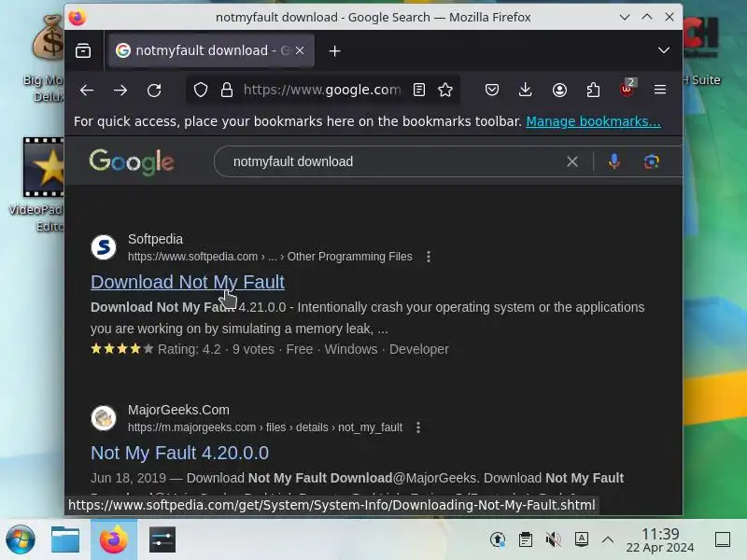Search by image with Lens icon
Screen dimensions: 747x560
[651, 161]
